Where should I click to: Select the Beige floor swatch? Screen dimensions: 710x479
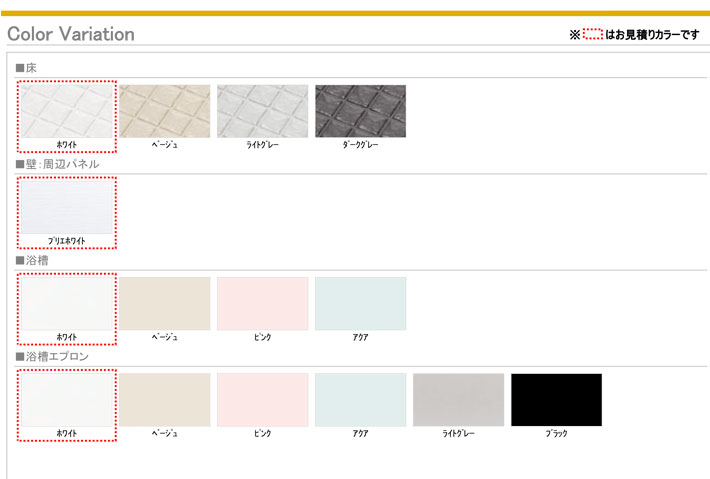(x=165, y=111)
